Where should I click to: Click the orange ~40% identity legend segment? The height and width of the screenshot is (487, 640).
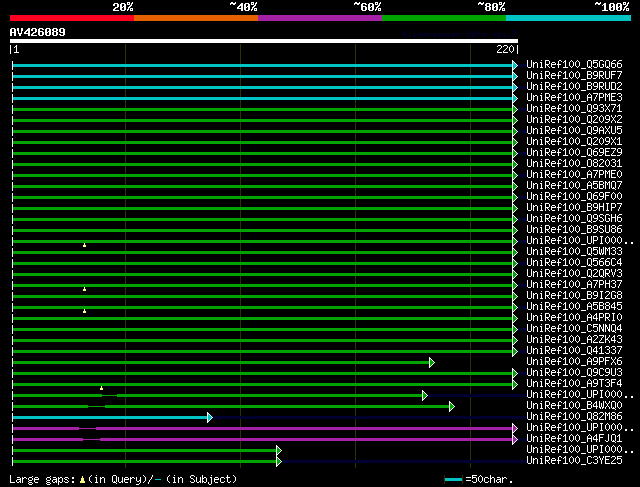195,17
